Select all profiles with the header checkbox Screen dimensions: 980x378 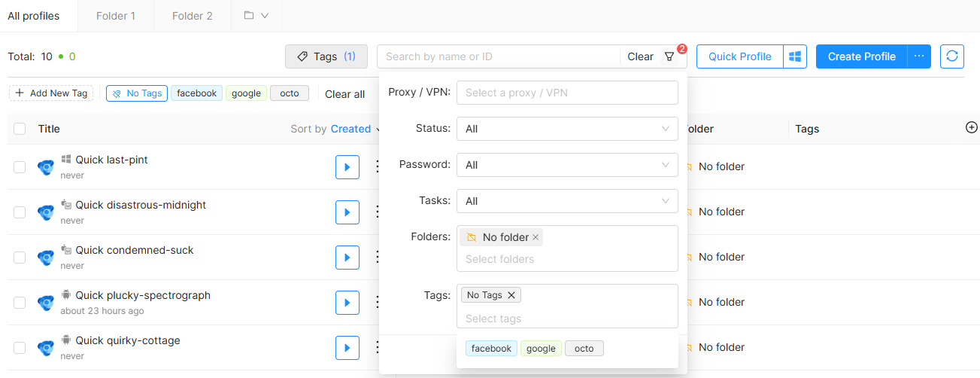[20, 129]
